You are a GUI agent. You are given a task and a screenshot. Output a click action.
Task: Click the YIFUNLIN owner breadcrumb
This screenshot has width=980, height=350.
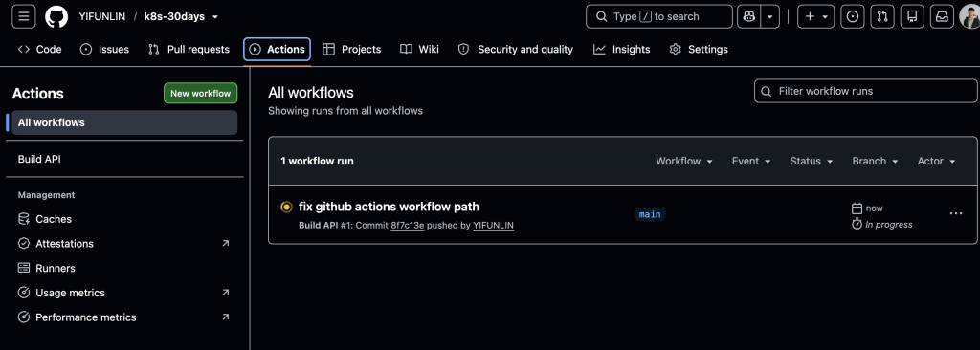tap(101, 17)
